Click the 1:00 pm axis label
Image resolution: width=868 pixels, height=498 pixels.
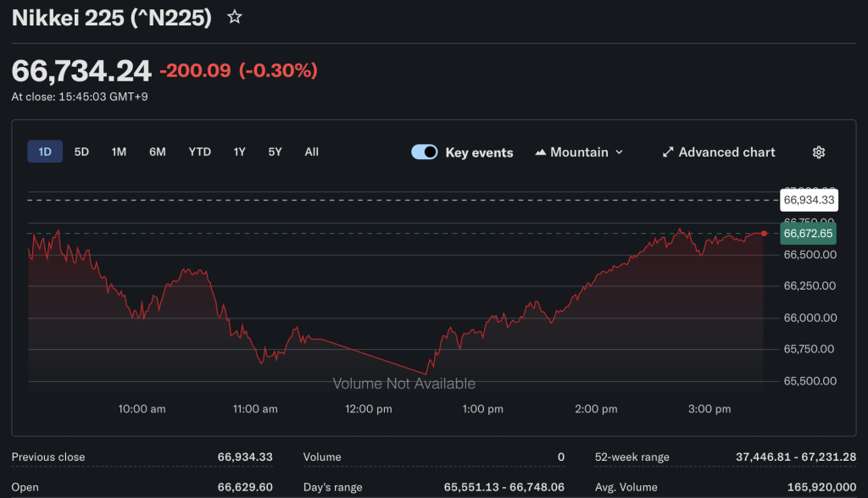[482, 409]
